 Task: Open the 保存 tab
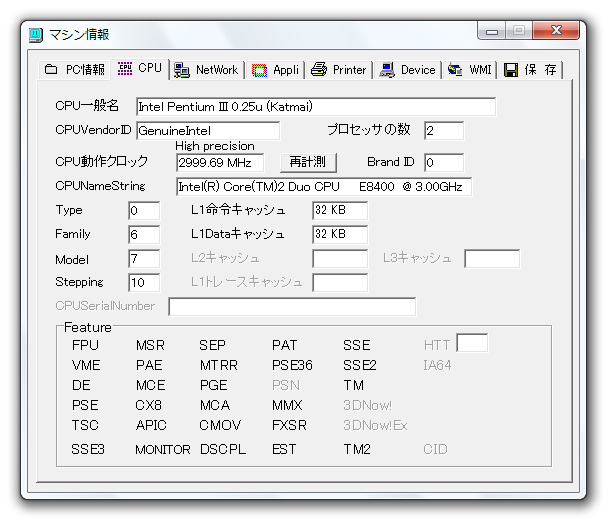click(531, 70)
